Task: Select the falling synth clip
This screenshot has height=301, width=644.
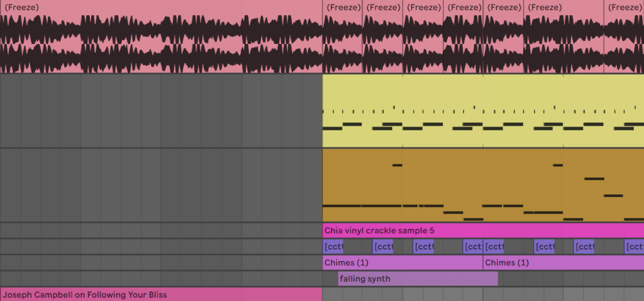Action: pyautogui.click(x=418, y=279)
